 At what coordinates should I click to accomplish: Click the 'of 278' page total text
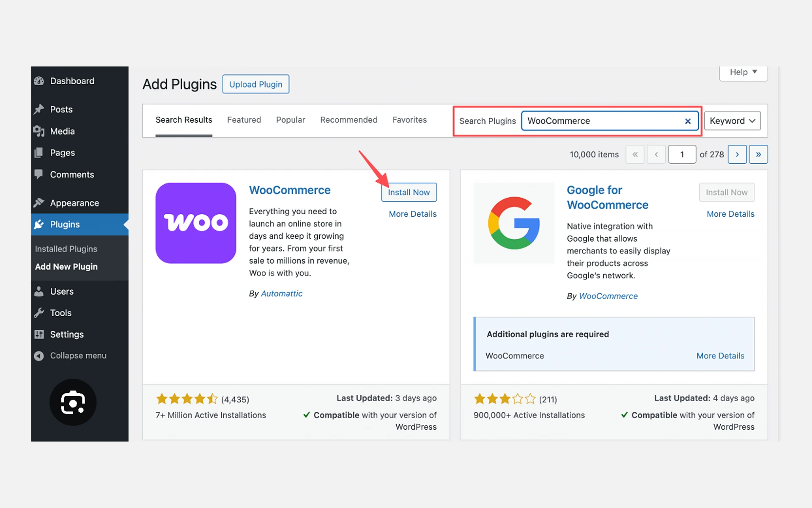[712, 155]
